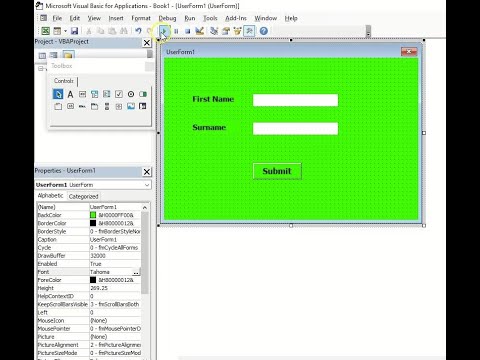Select the TextBox control in Toolbox

[82, 94]
